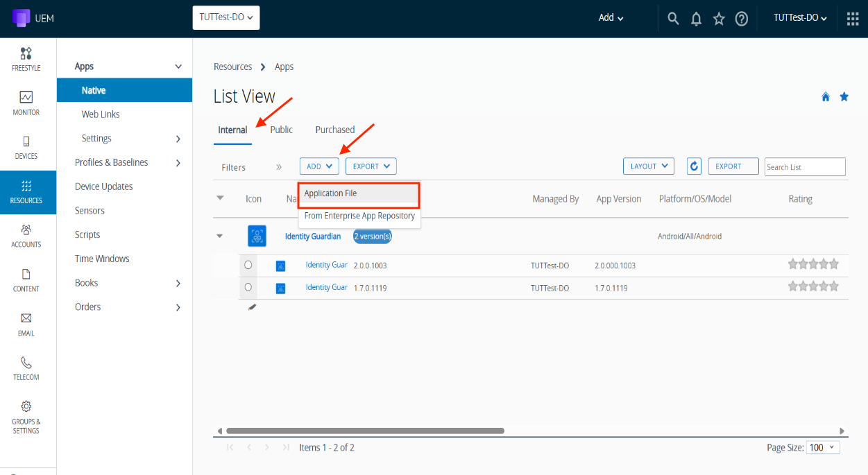Open the Identity Guardian app link
This screenshot has width=868, height=475.
(313, 236)
